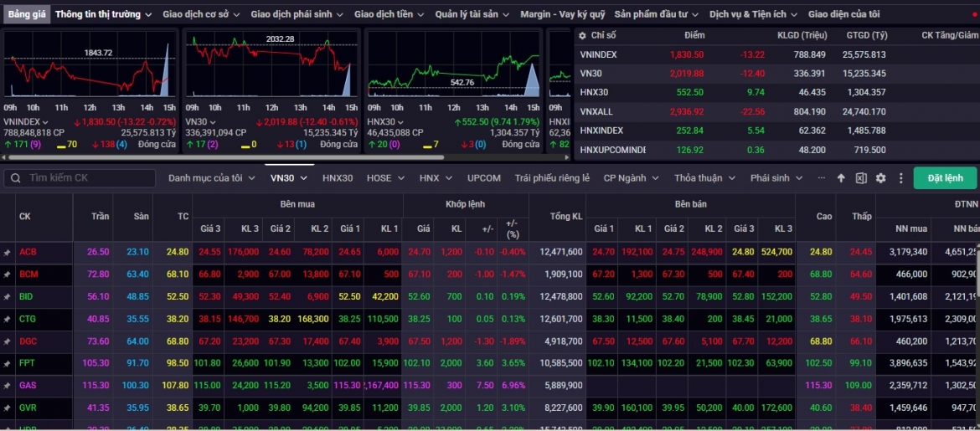Open the Bảng giá tab
Image resolution: width=980 pixels, height=431 pixels.
26,13
